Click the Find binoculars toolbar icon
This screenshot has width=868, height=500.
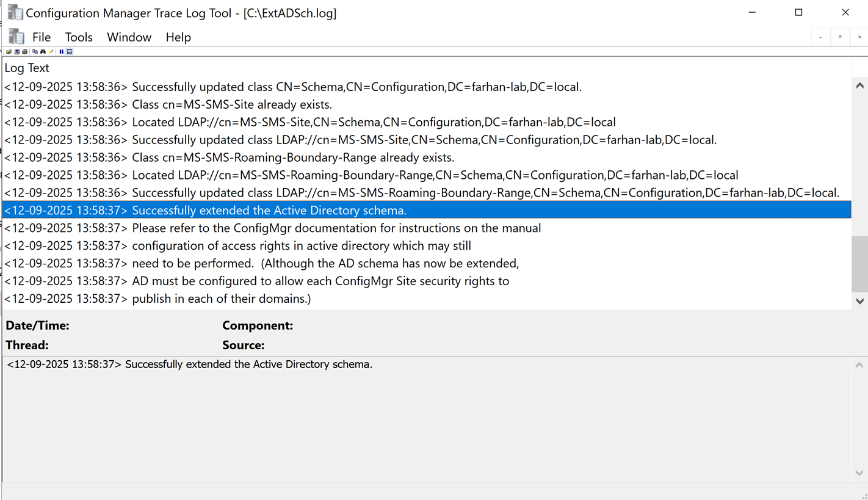tap(43, 52)
